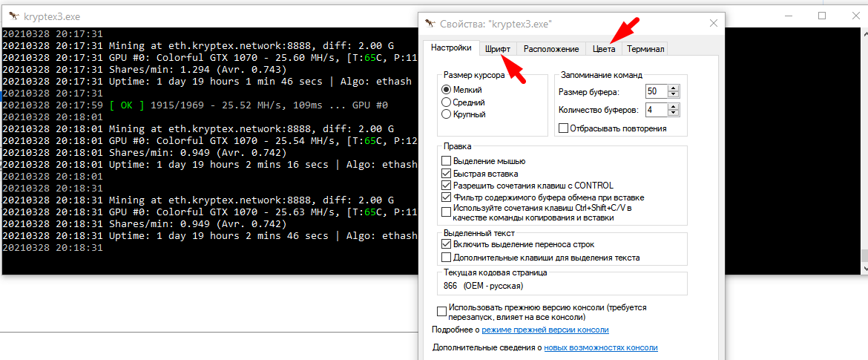Enable Отбрасывать повторения checkbox
Image resolution: width=868 pixels, height=360 pixels.
pos(564,128)
